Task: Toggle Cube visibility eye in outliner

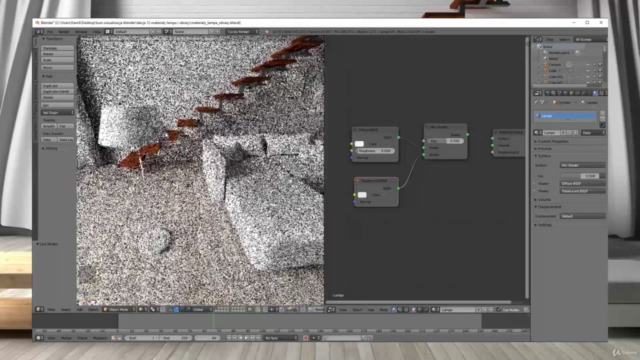Action: 588,71
